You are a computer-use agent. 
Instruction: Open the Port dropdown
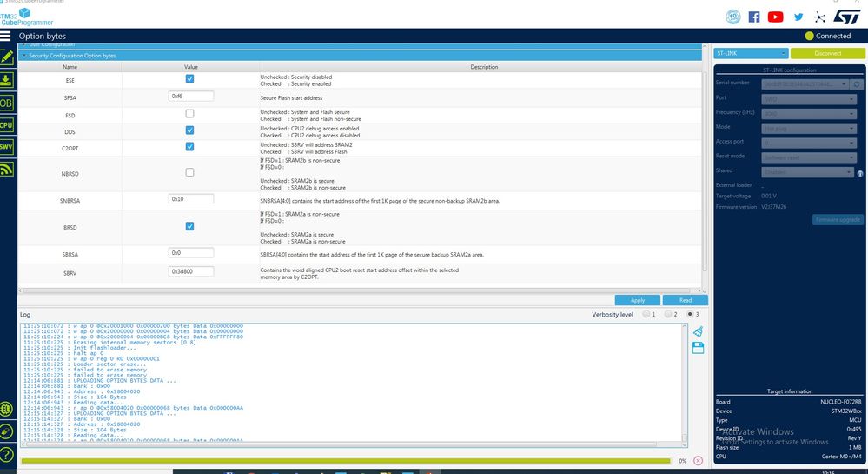pos(809,99)
